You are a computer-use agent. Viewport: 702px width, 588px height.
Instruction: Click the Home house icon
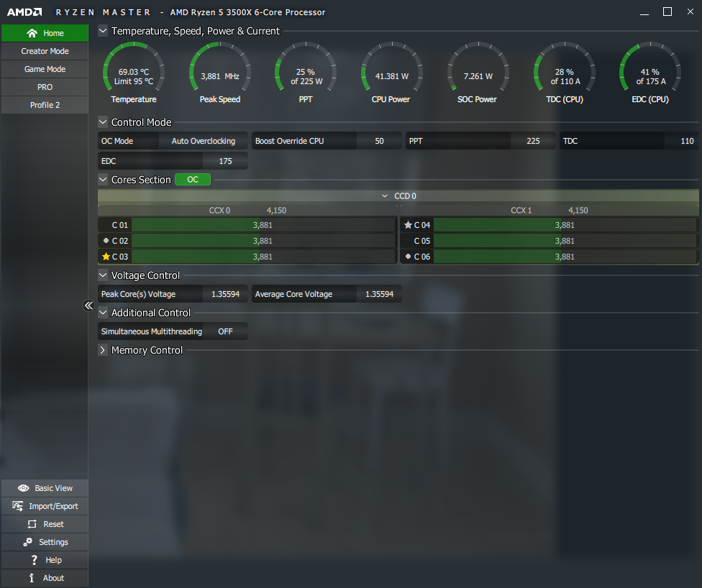pos(32,33)
